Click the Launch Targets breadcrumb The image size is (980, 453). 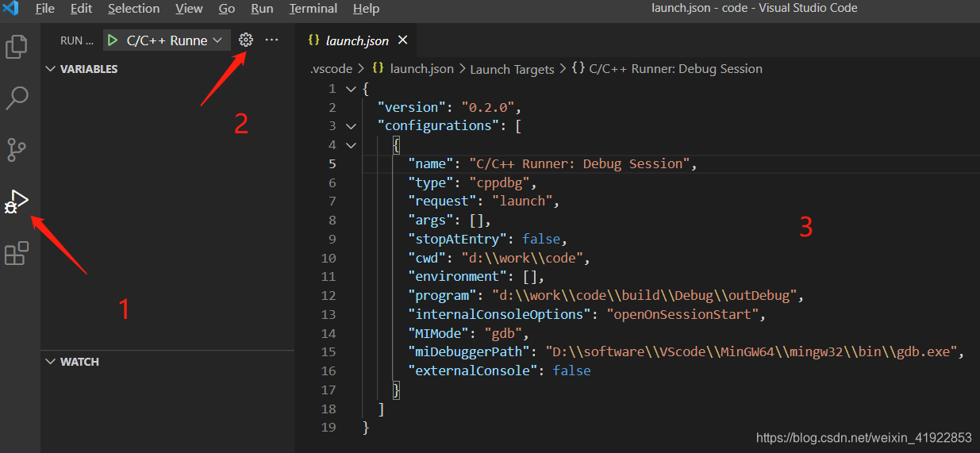(x=512, y=69)
